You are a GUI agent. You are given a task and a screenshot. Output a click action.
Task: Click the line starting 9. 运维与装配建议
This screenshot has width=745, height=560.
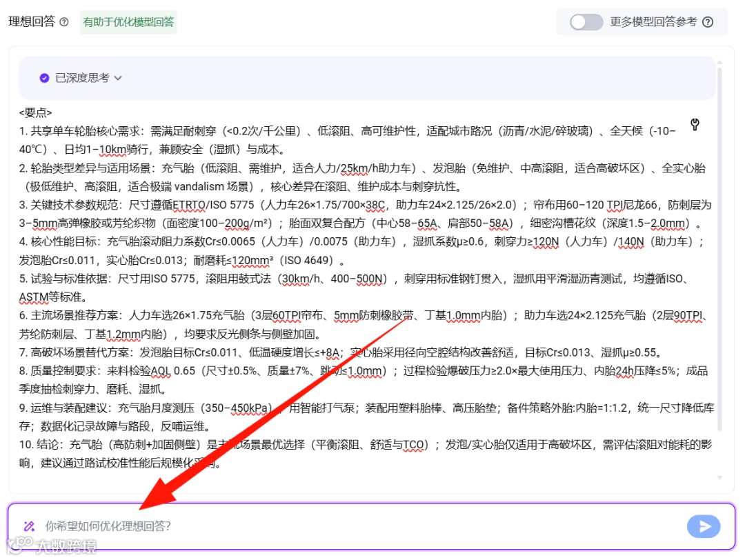(367, 408)
